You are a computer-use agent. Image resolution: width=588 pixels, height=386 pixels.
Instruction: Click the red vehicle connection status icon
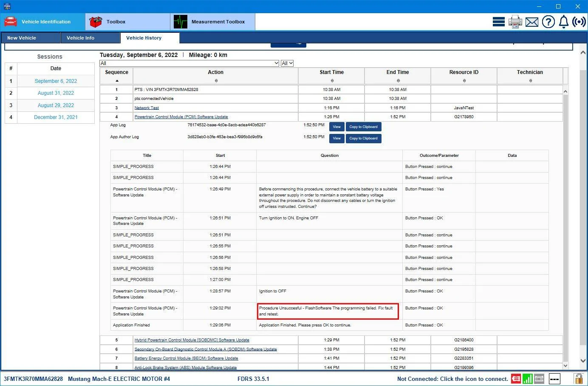(516, 378)
